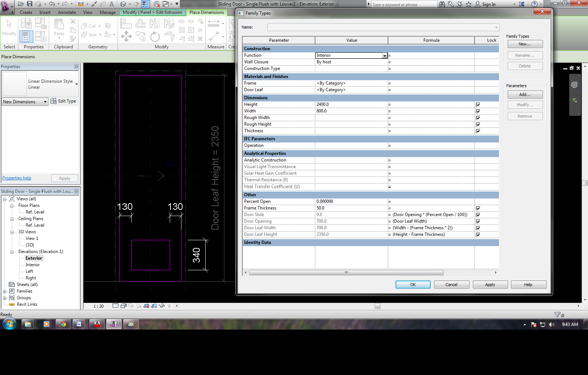
Task: Click the Rotate tool in Modify panel
Action: click(x=155, y=37)
